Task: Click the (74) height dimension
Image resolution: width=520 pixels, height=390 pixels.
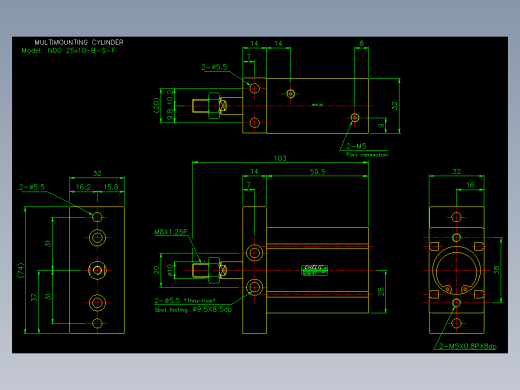Action: pyautogui.click(x=21, y=270)
